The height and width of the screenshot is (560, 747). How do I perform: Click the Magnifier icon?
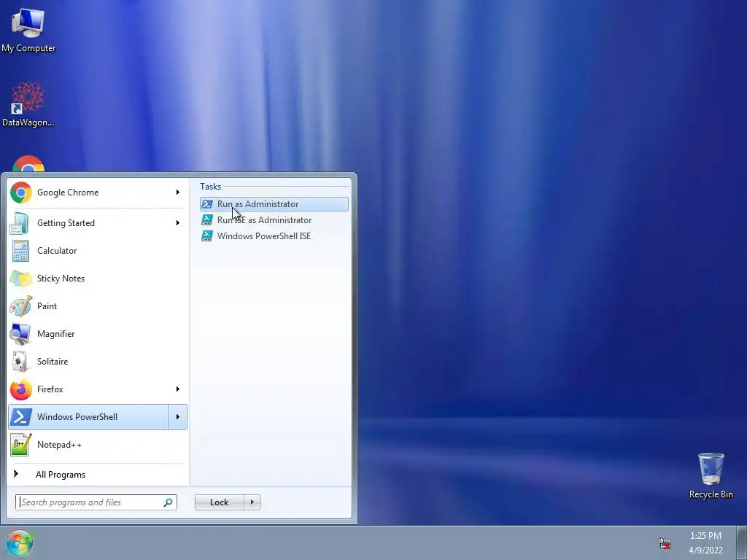tap(20, 334)
